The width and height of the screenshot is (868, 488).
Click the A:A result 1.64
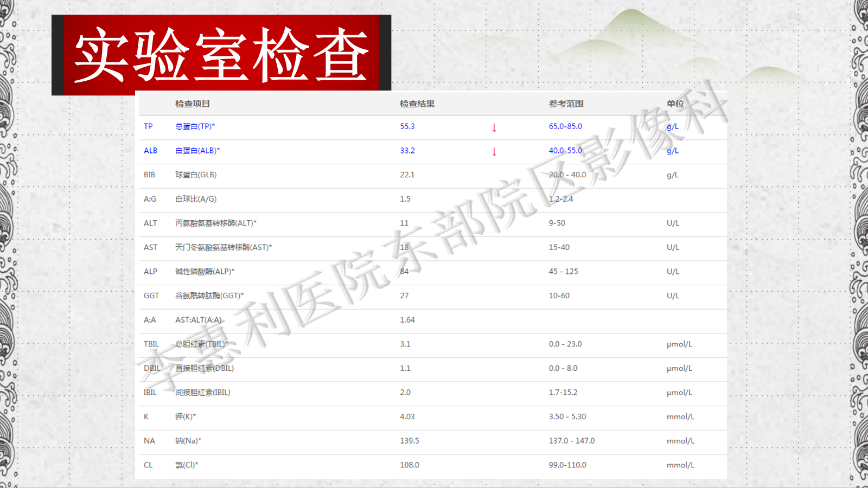[x=407, y=320]
